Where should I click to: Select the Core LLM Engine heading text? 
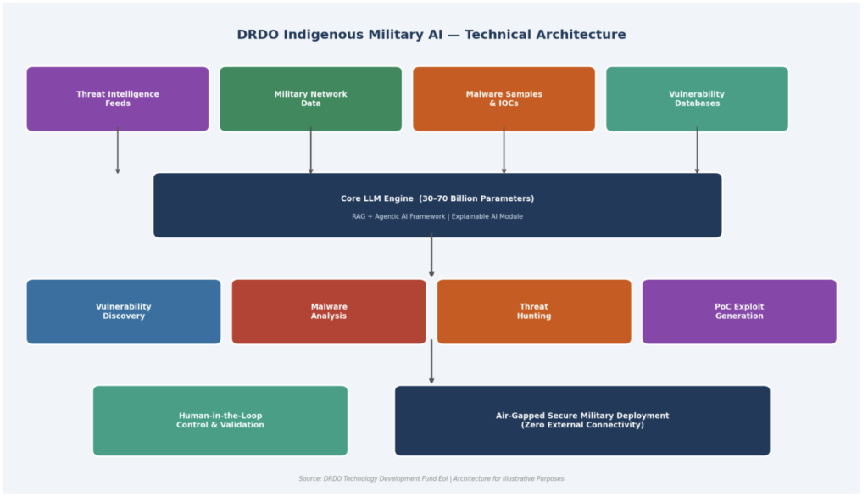pyautogui.click(x=437, y=198)
